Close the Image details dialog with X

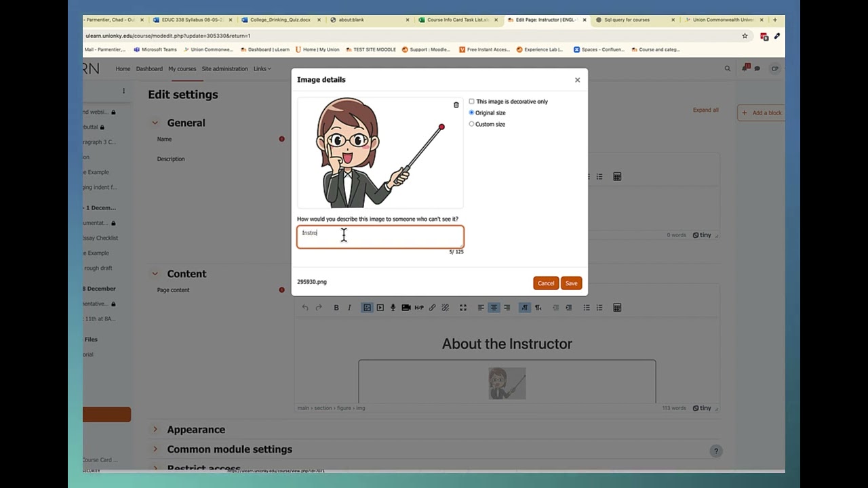[x=578, y=80]
